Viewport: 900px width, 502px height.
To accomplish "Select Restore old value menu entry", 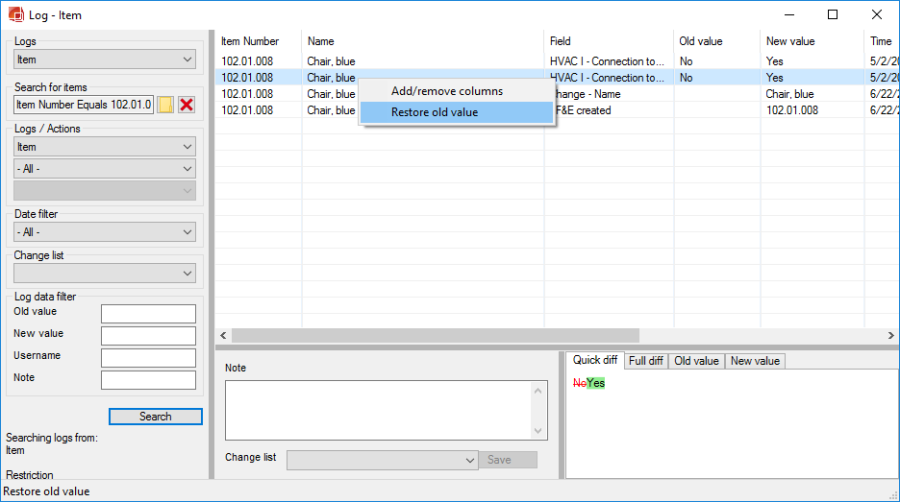I will [x=434, y=112].
